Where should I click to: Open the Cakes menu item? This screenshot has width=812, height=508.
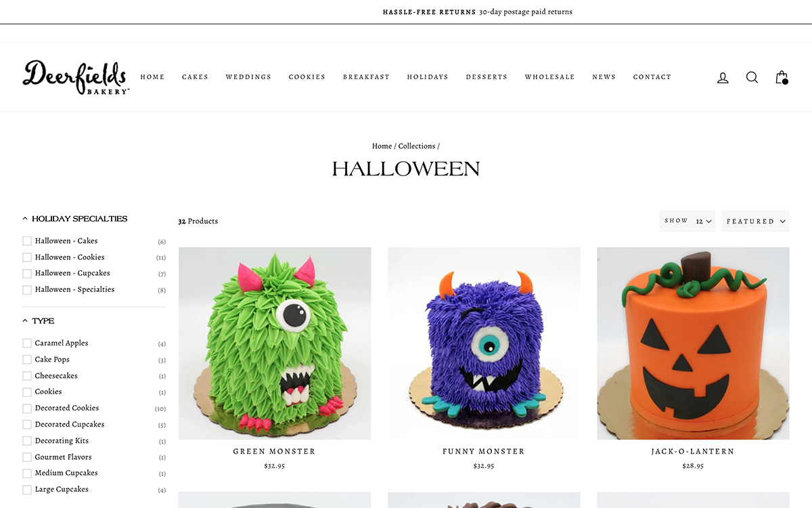click(x=195, y=77)
